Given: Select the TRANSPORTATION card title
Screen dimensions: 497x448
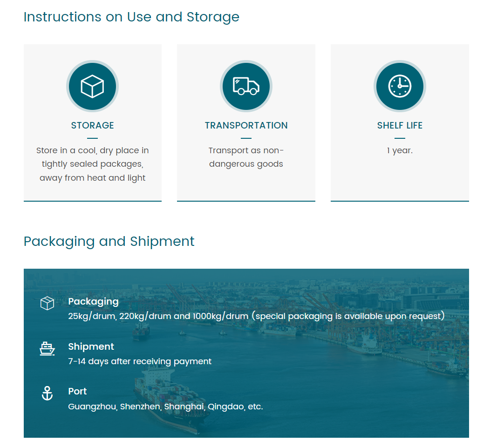Looking at the screenshot, I should [246, 125].
